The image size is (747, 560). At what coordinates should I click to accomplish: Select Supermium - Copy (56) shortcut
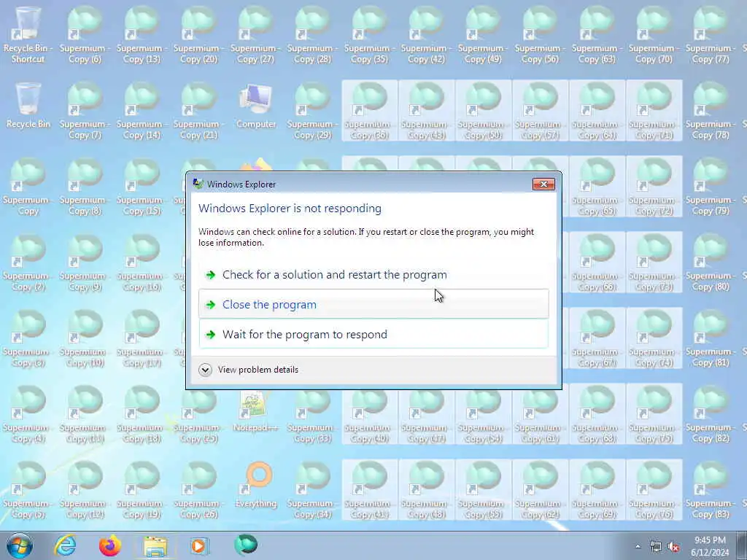coord(541,35)
